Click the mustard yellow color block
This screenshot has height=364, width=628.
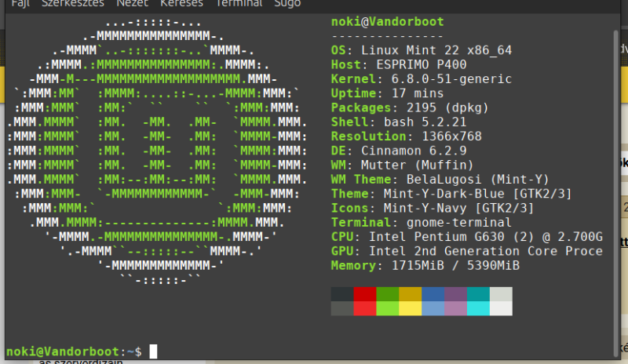[x=410, y=294]
